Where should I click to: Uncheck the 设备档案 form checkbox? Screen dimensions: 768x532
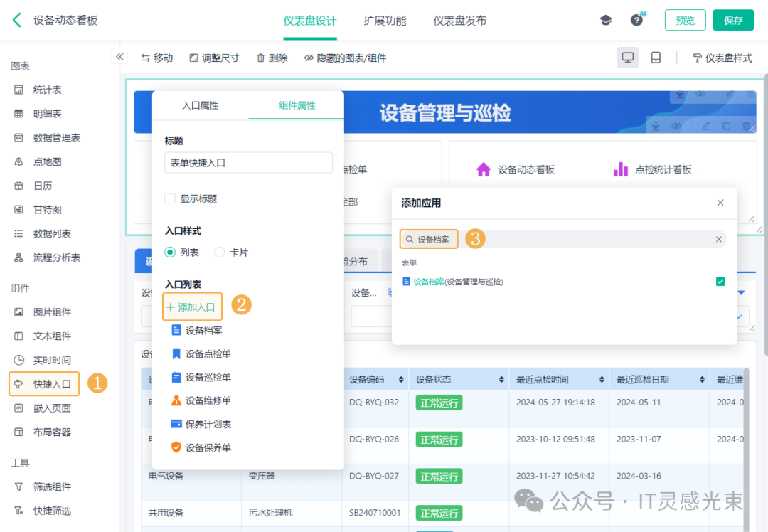tap(720, 282)
